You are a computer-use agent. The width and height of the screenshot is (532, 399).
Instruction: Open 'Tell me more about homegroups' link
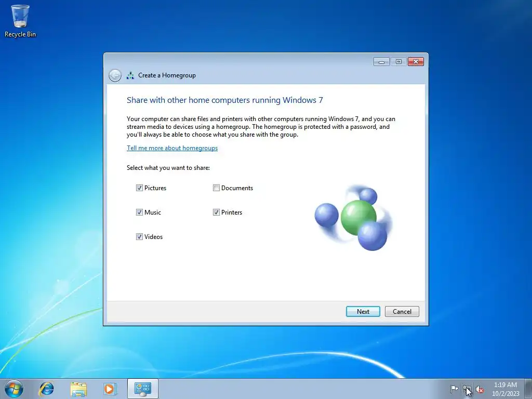[172, 148]
